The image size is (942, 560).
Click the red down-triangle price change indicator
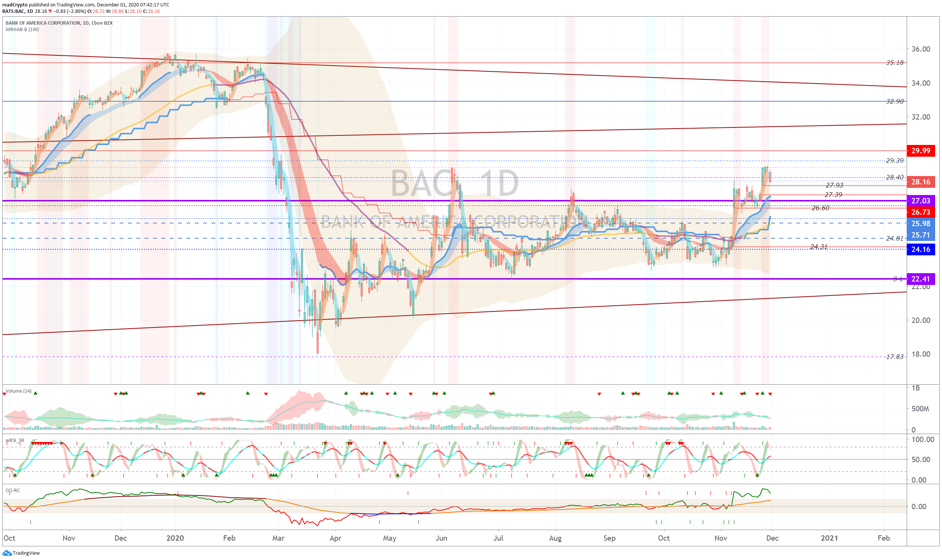(50, 11)
